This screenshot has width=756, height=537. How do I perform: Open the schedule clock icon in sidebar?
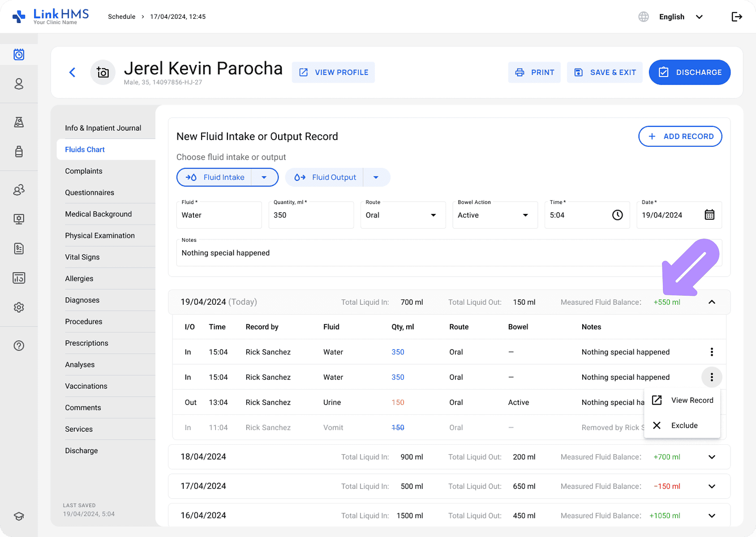19,55
